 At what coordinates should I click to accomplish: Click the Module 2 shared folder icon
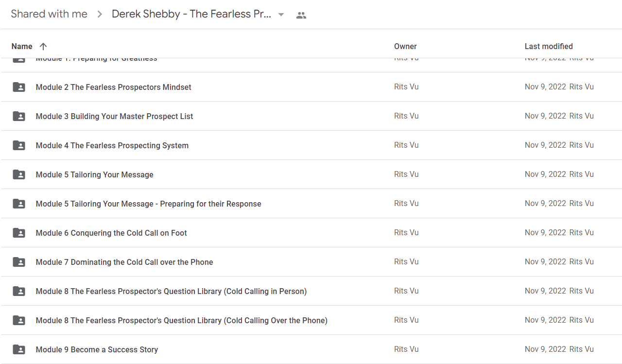click(x=19, y=87)
